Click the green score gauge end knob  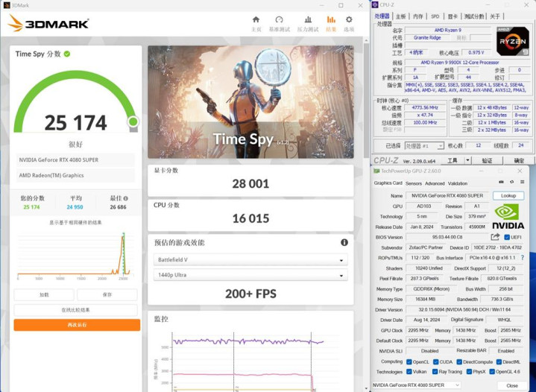[133, 121]
